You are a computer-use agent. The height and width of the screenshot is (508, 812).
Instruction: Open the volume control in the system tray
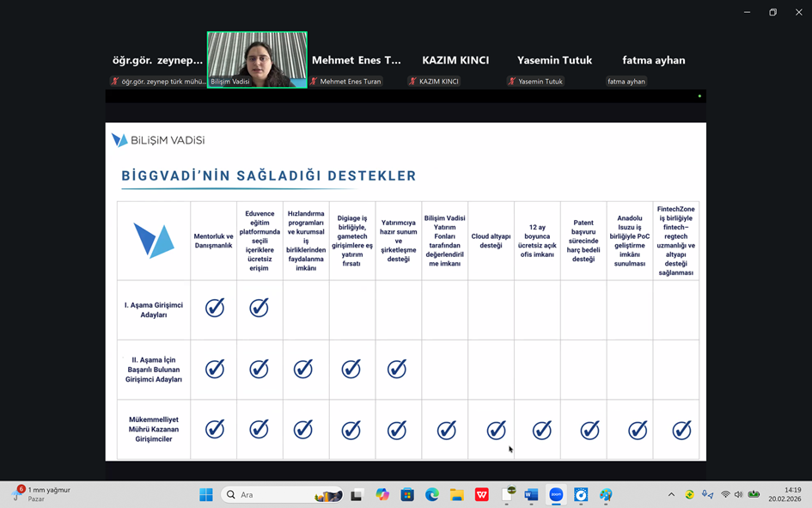tap(738, 494)
